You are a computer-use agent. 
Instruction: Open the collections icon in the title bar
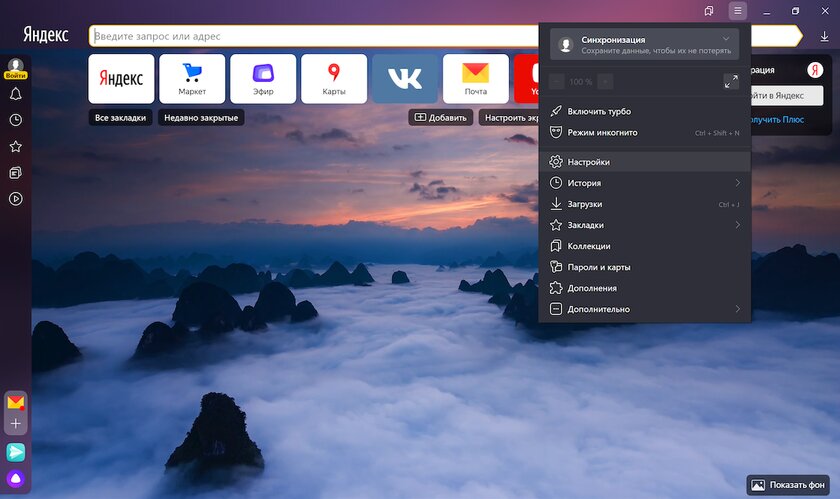709,11
